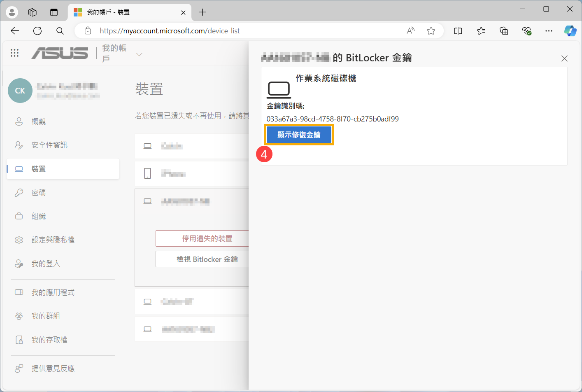Click 停用遺失的裝置 button
This screenshot has height=392, width=582.
[x=202, y=238]
